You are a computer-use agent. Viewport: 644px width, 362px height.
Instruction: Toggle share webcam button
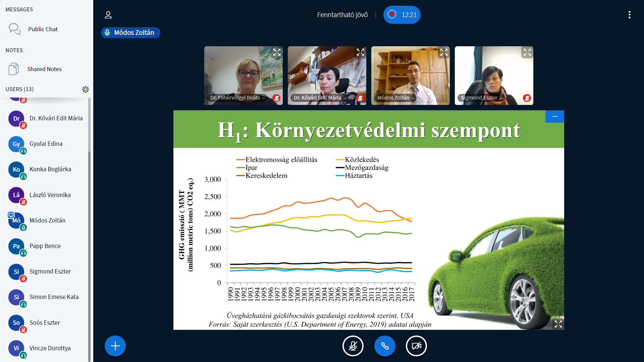click(416, 346)
